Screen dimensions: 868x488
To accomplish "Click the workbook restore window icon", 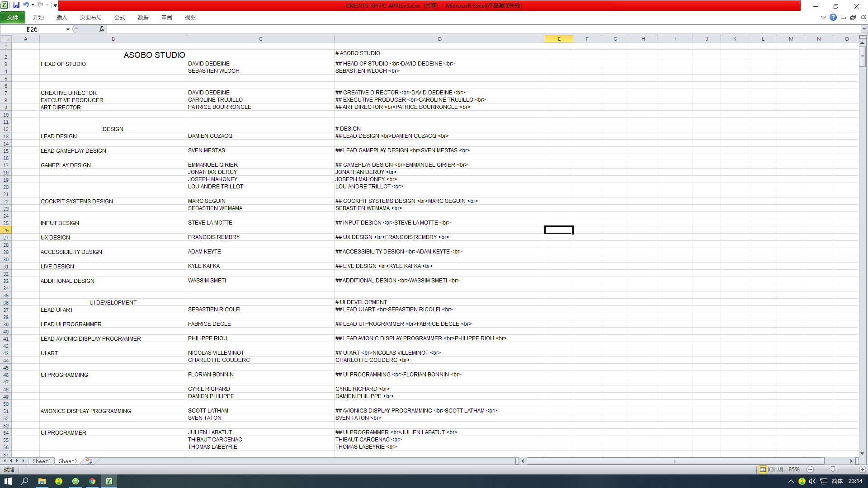I will 853,17.
